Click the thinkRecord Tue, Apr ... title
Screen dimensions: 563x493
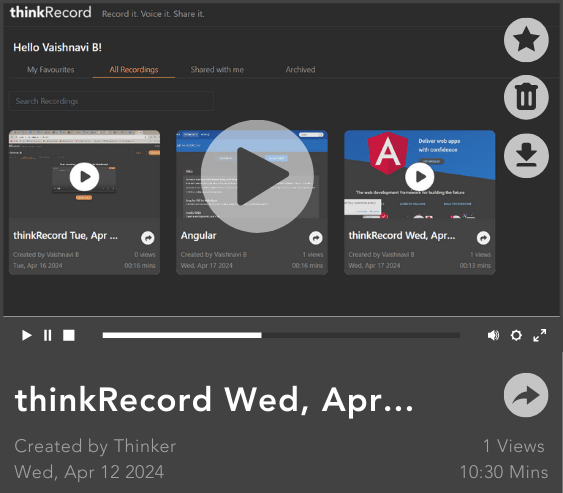click(65, 236)
